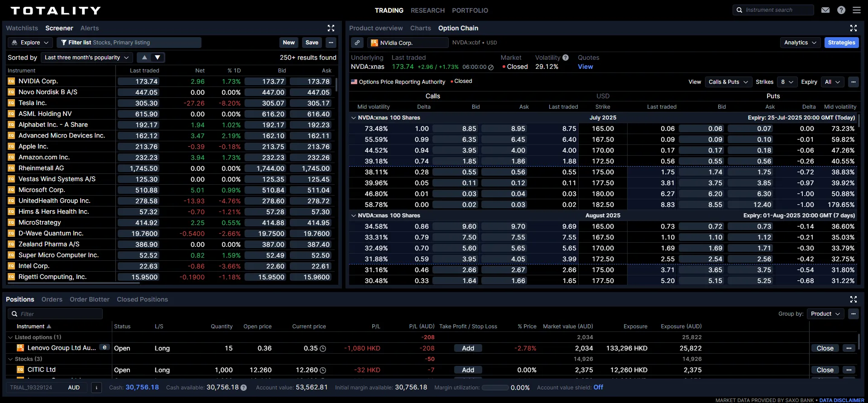Click the Lenovo 'e' badge icon
The height and width of the screenshot is (403, 868).
pos(105,347)
